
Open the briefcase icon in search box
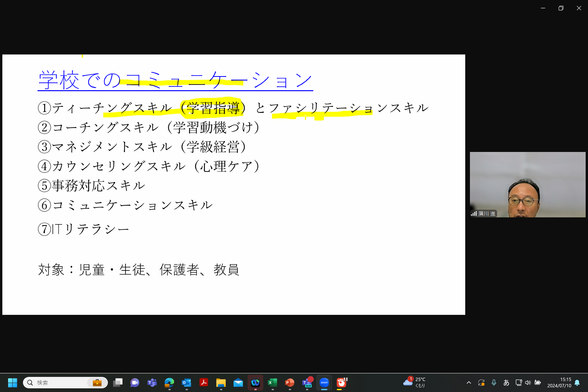coord(97,383)
